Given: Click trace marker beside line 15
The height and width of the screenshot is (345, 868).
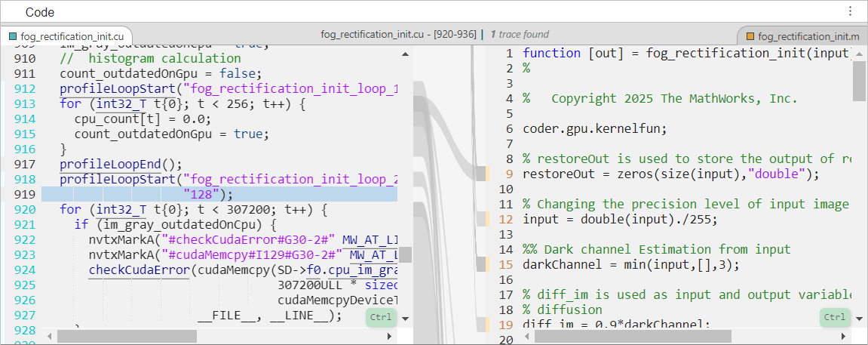Looking at the screenshot, I should [x=484, y=265].
